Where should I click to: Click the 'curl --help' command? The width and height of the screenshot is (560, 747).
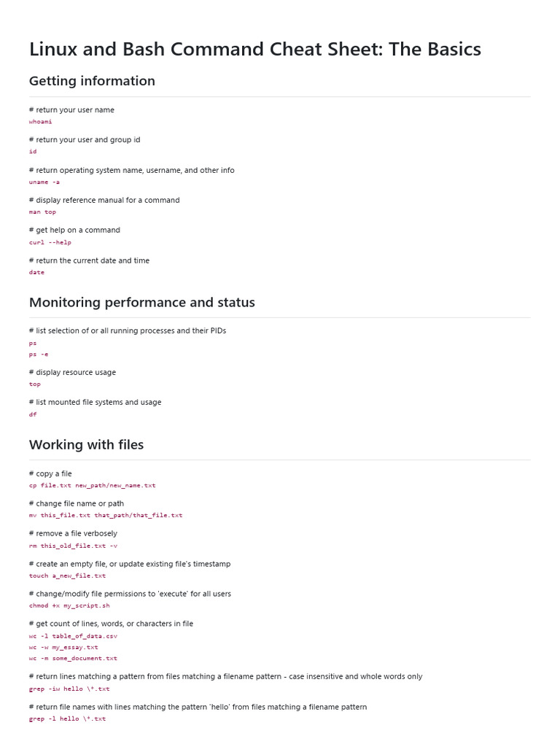pos(50,242)
